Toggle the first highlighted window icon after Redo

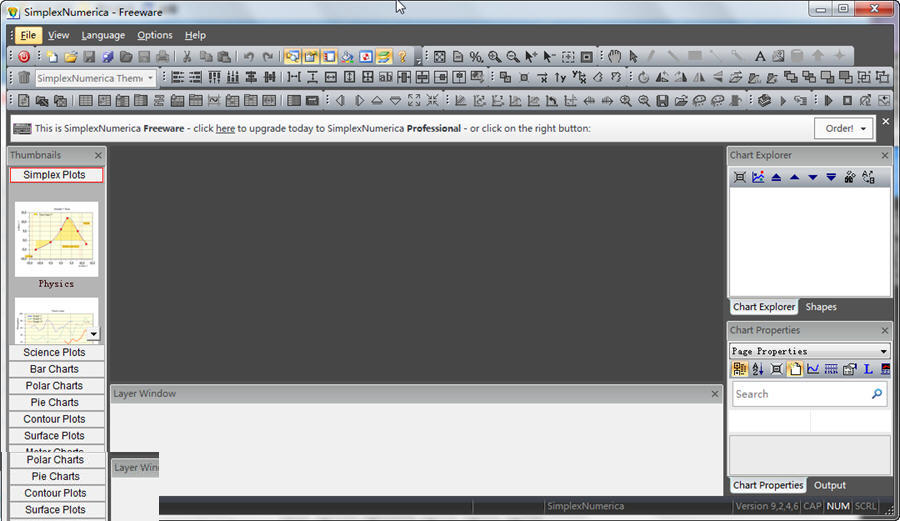(x=292, y=57)
